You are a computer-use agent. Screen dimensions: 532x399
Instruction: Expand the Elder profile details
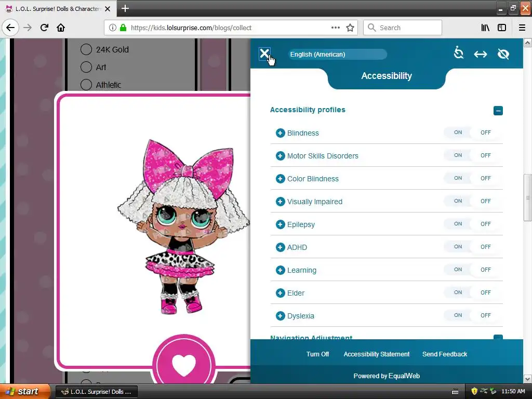pos(280,293)
